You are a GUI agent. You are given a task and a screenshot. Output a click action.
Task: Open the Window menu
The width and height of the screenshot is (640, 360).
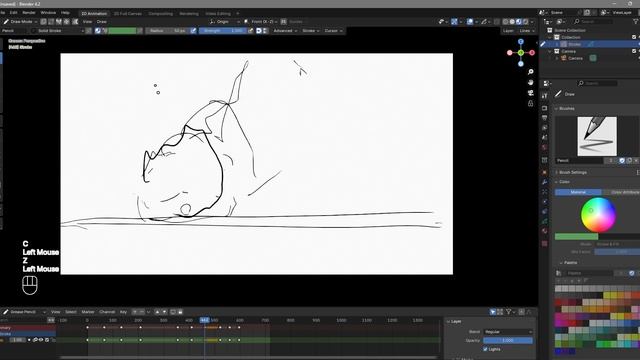tap(48, 13)
